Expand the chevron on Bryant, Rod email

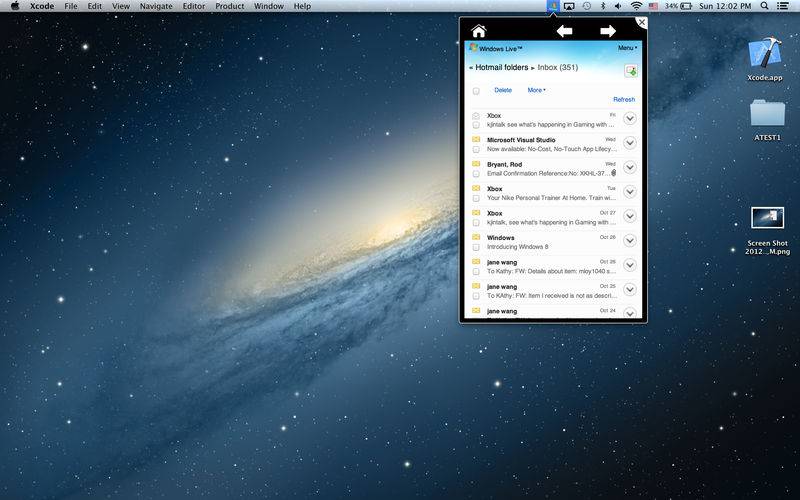click(630, 167)
